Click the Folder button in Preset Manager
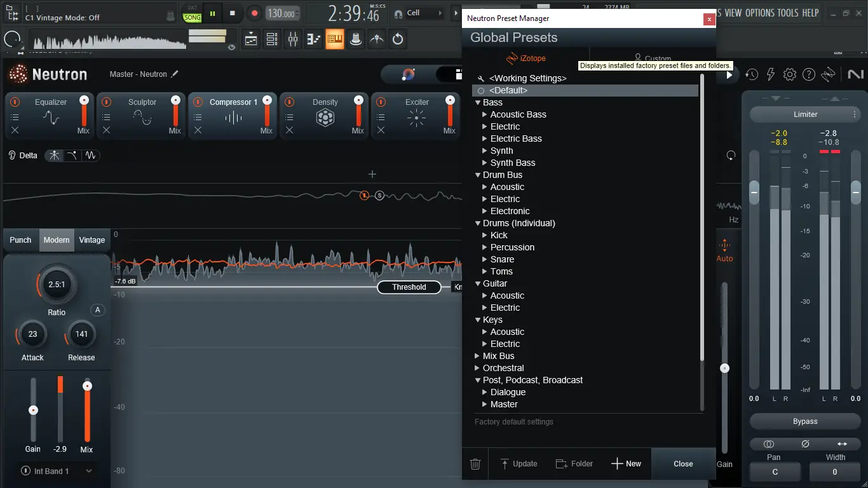Viewport: 868px width, 488px height. point(574,464)
